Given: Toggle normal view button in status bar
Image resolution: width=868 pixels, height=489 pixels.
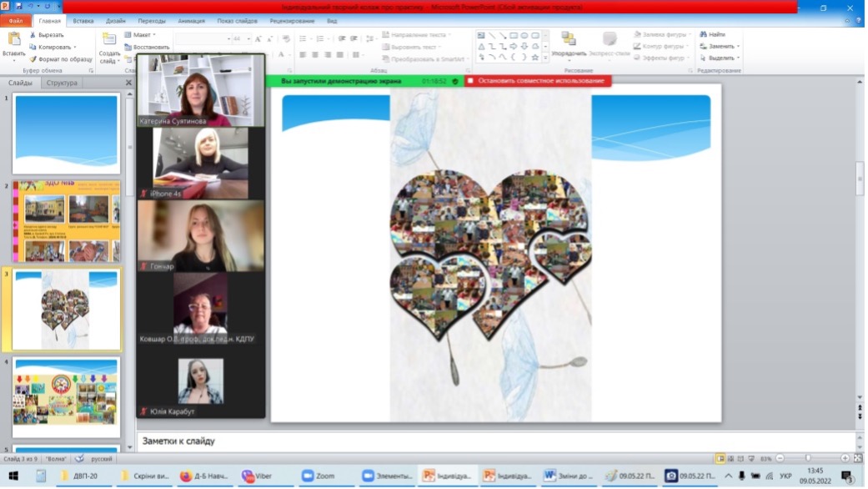Looking at the screenshot, I should (x=720, y=458).
